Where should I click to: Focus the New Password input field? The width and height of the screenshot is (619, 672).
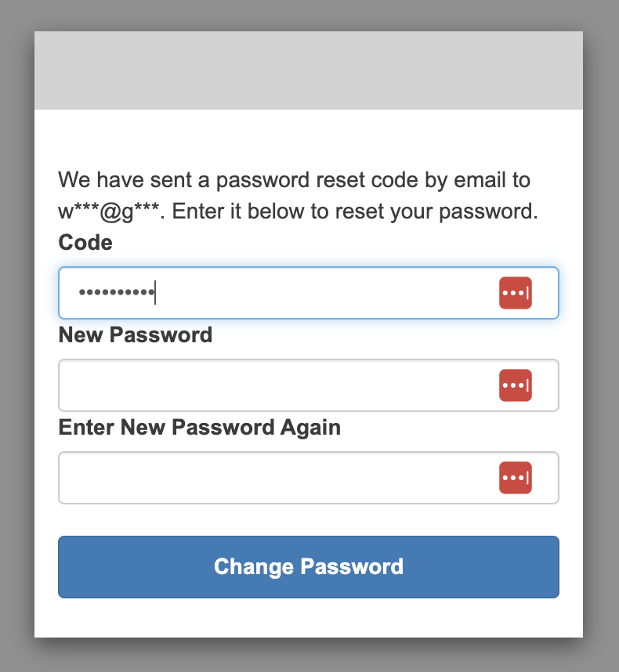pyautogui.click(x=309, y=385)
